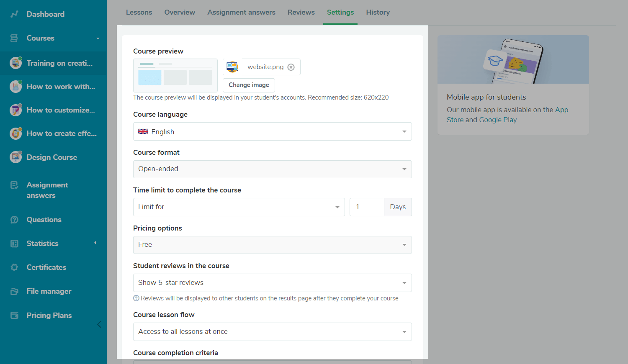The height and width of the screenshot is (364, 628).
Task: Click the website.png file type icon
Action: point(232,67)
